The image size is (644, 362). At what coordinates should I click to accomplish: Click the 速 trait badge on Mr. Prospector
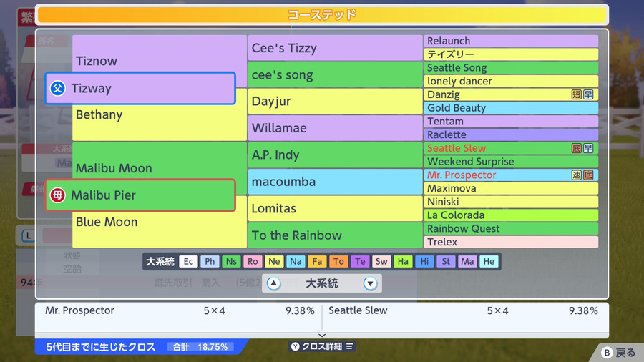(576, 175)
